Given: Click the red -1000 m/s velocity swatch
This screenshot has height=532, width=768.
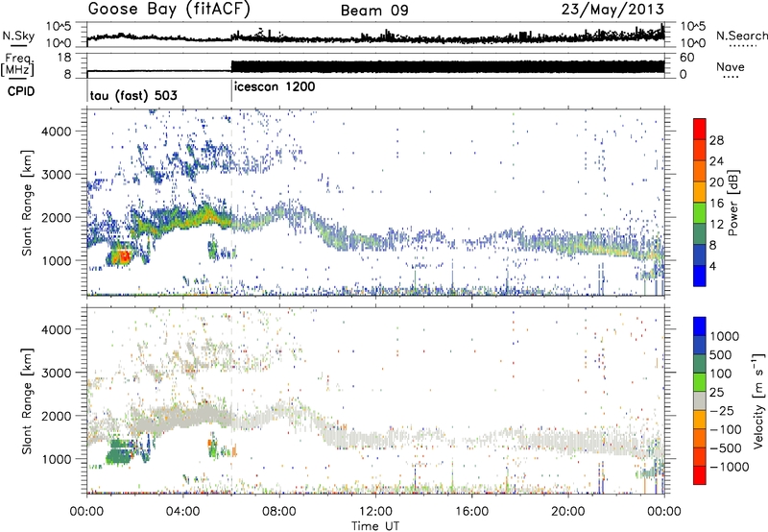Looking at the screenshot, I should click(x=700, y=475).
